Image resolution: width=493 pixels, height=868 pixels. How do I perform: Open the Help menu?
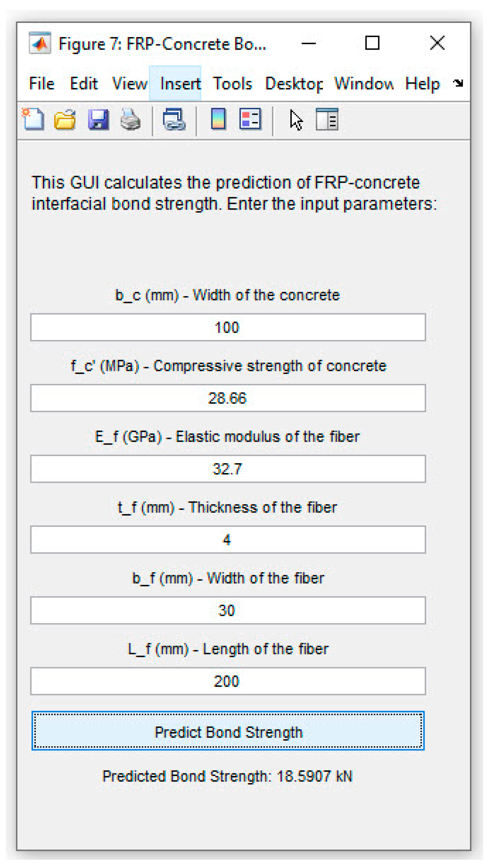pyautogui.click(x=422, y=84)
